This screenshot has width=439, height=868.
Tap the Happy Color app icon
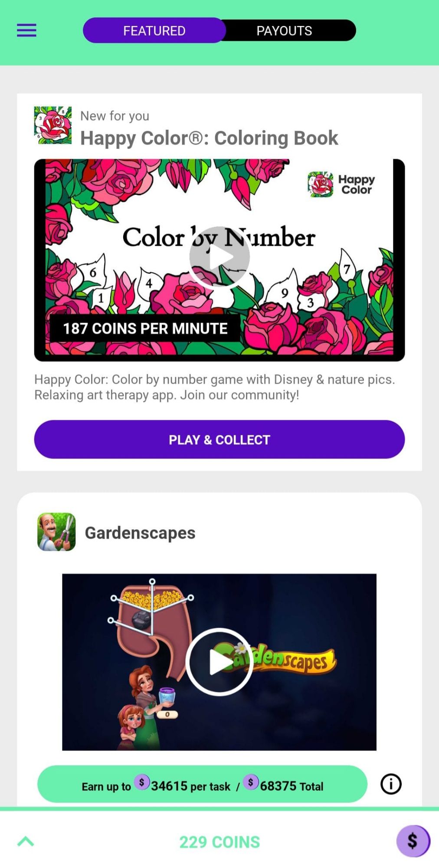pyautogui.click(x=53, y=125)
